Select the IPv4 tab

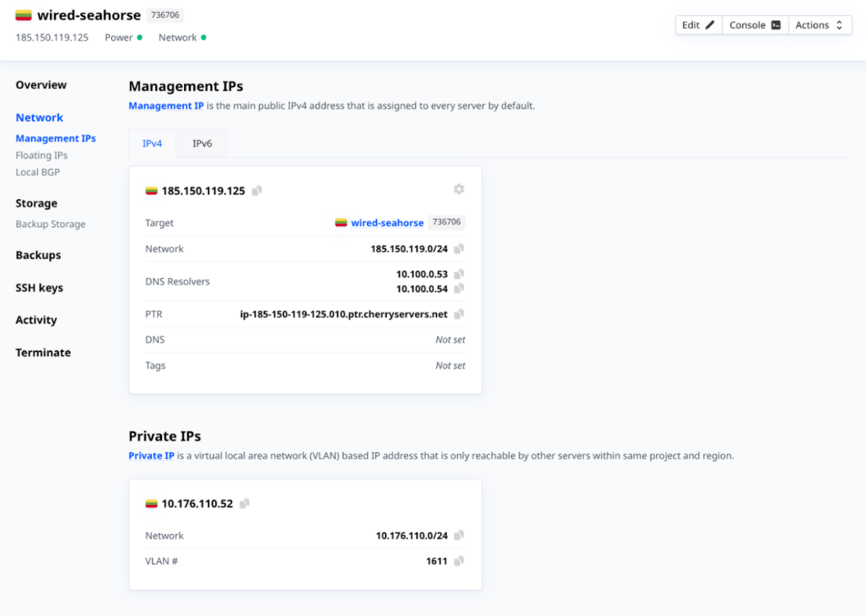click(x=152, y=144)
